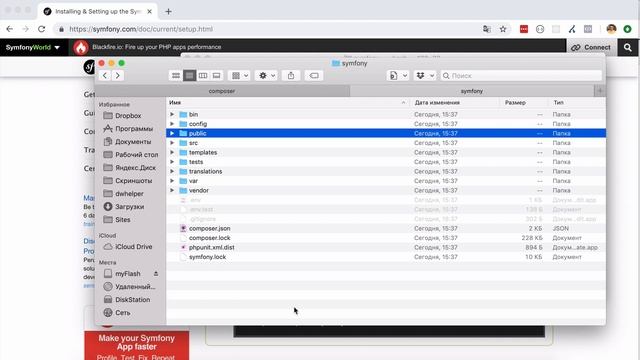Switch Finder to list view
The height and width of the screenshot is (360, 640).
[189, 76]
